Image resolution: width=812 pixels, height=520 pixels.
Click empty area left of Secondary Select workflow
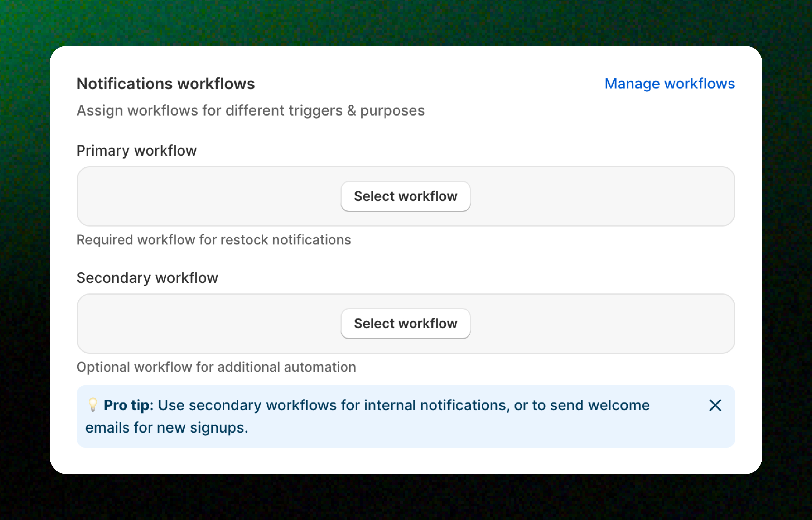coord(209,323)
